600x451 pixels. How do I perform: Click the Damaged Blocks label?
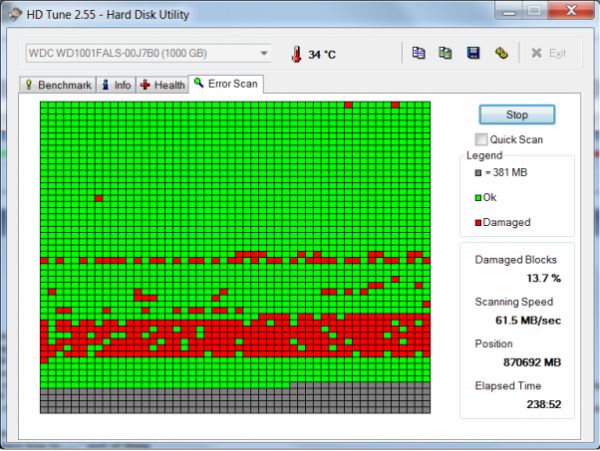(515, 260)
